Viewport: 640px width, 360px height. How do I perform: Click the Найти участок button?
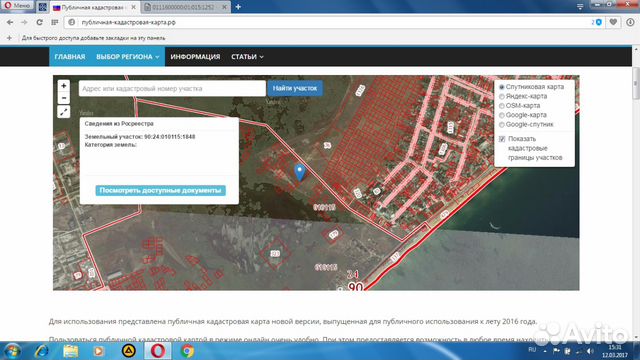pos(295,88)
